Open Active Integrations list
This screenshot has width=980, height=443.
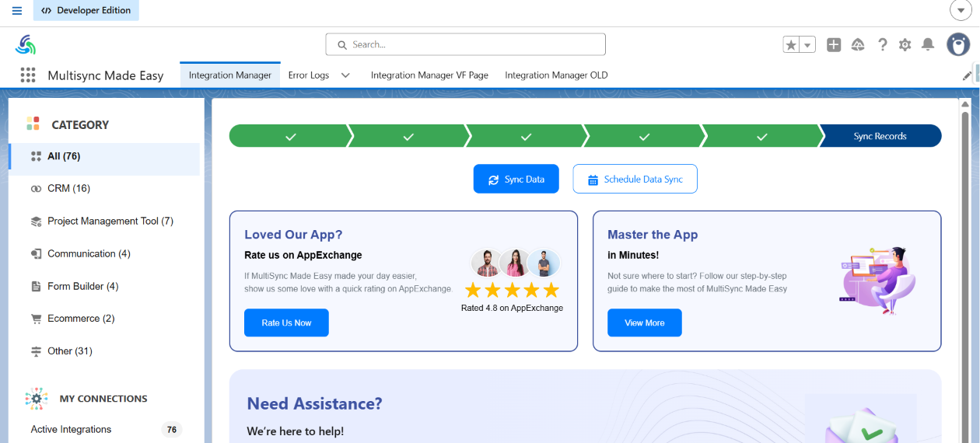[x=71, y=430]
